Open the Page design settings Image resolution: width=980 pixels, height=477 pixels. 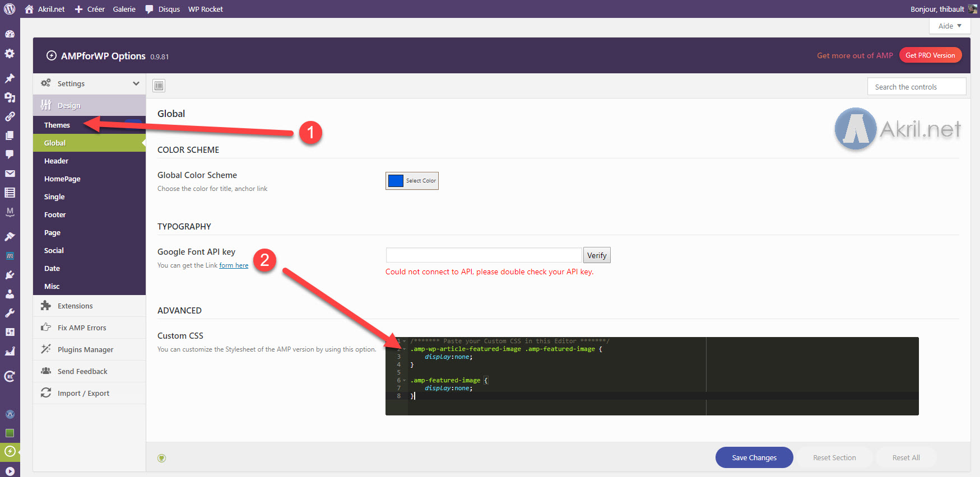[89, 232]
